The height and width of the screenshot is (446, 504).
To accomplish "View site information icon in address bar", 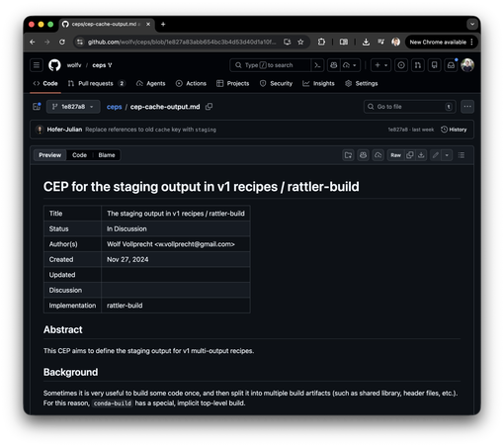I will [80, 42].
